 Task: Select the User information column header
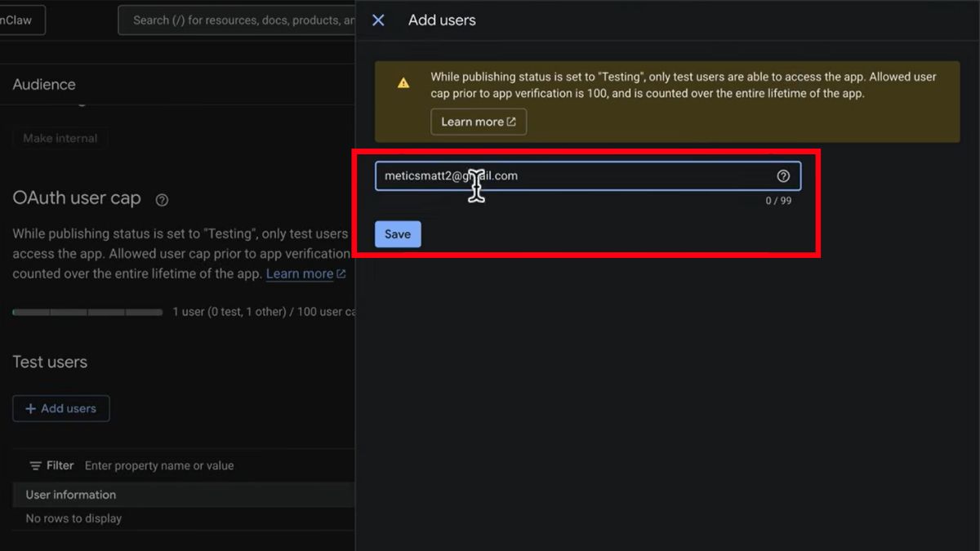click(x=71, y=495)
